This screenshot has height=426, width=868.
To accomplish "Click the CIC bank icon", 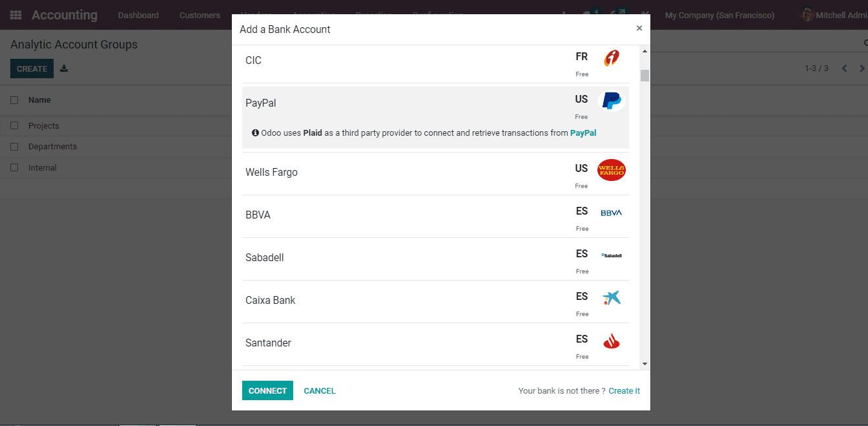I will (611, 58).
